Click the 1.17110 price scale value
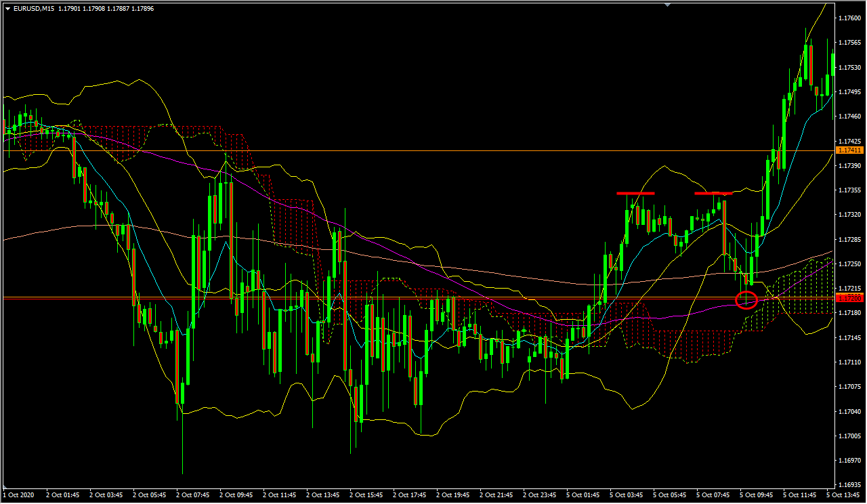 point(849,362)
